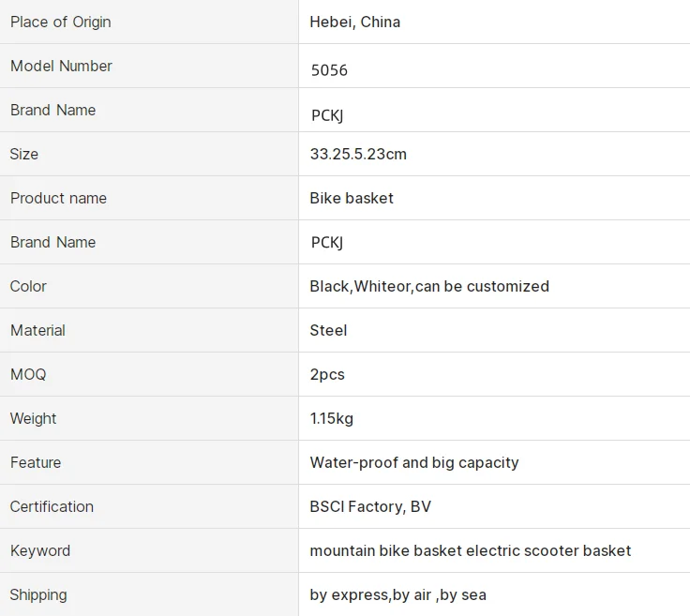
Task: Click the size value 33.25.5.23cm
Action: (358, 154)
